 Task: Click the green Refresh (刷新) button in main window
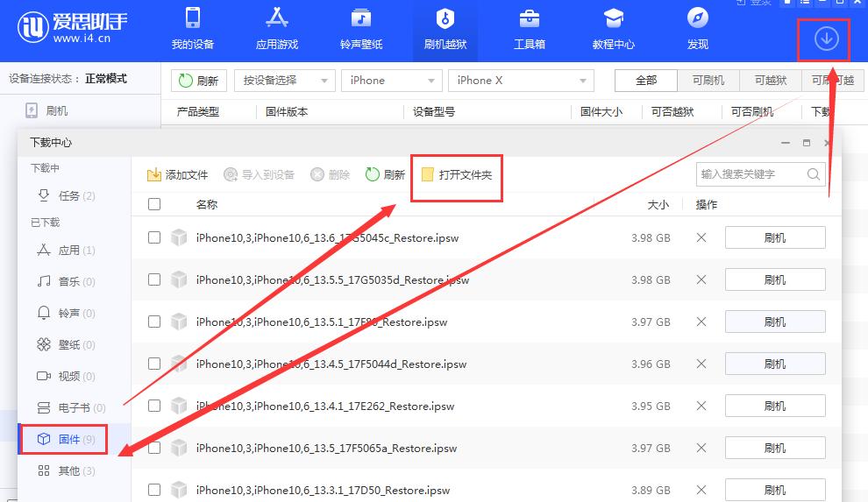(199, 81)
